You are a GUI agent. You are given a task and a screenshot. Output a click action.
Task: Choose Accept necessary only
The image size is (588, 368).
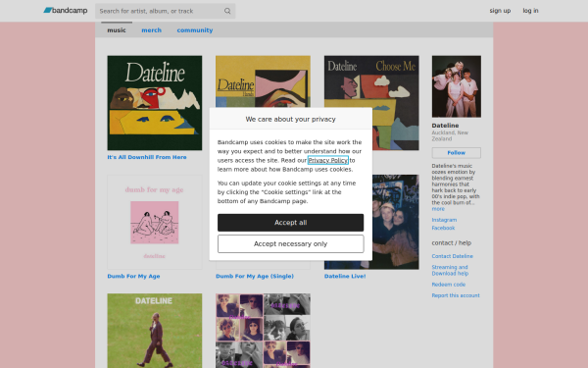pyautogui.click(x=291, y=244)
